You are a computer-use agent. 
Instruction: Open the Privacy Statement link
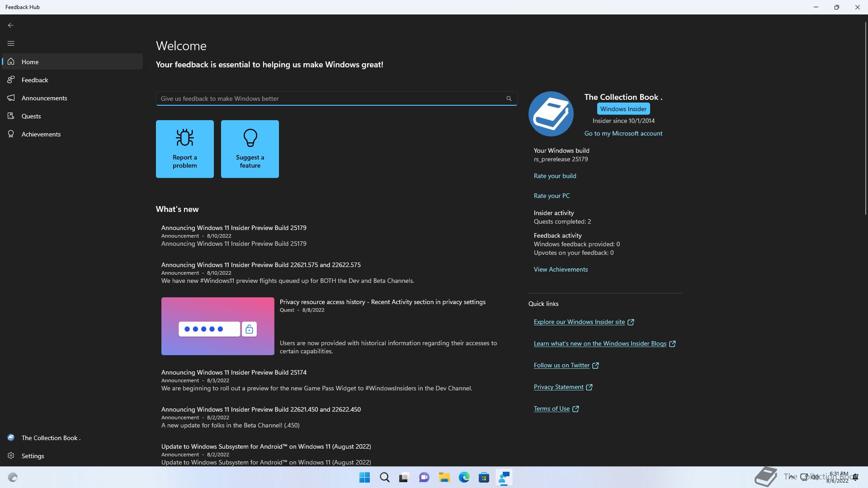[x=558, y=387]
